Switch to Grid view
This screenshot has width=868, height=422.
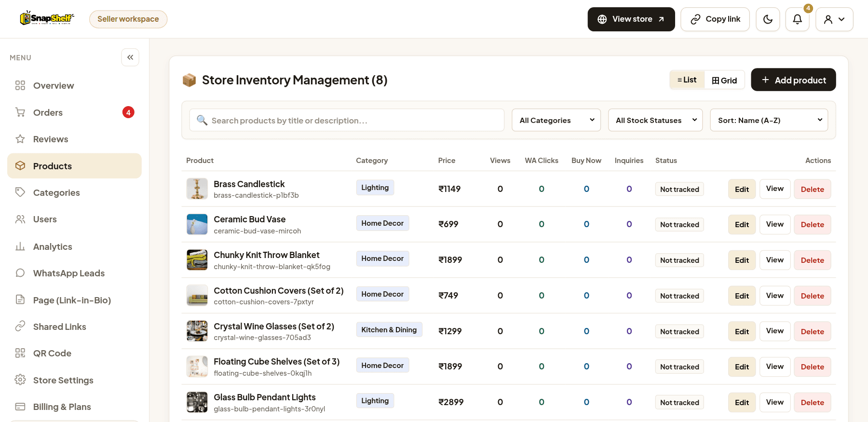724,80
